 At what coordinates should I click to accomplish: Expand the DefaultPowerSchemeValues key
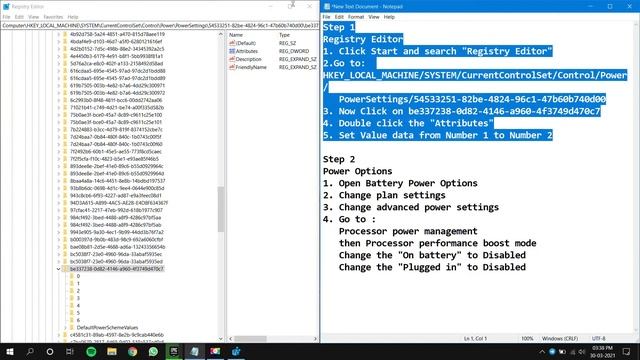pos(65,327)
